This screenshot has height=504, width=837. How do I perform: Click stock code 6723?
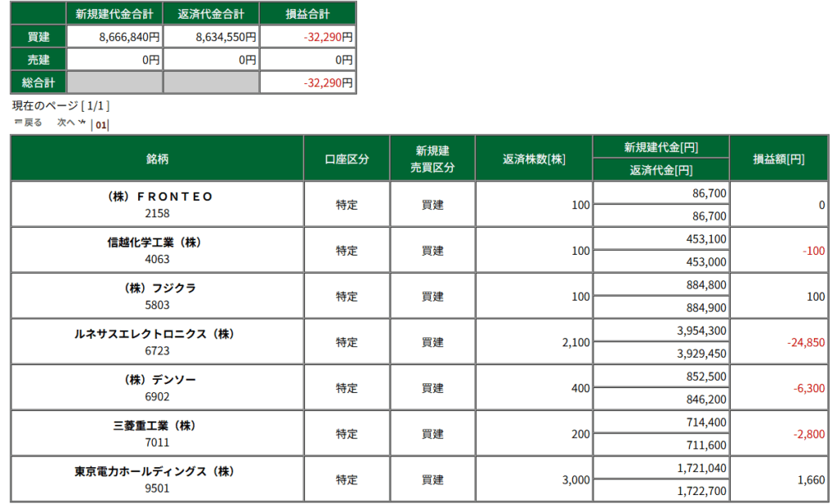(157, 351)
